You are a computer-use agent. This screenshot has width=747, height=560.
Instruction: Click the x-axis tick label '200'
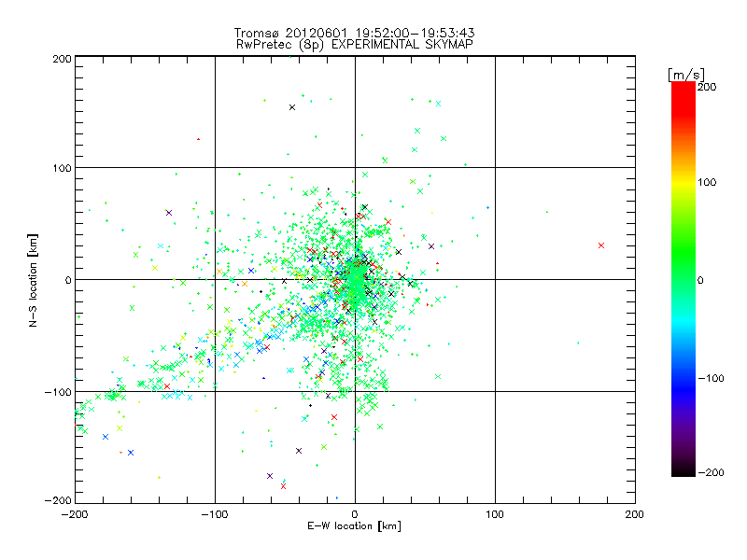[x=634, y=514]
